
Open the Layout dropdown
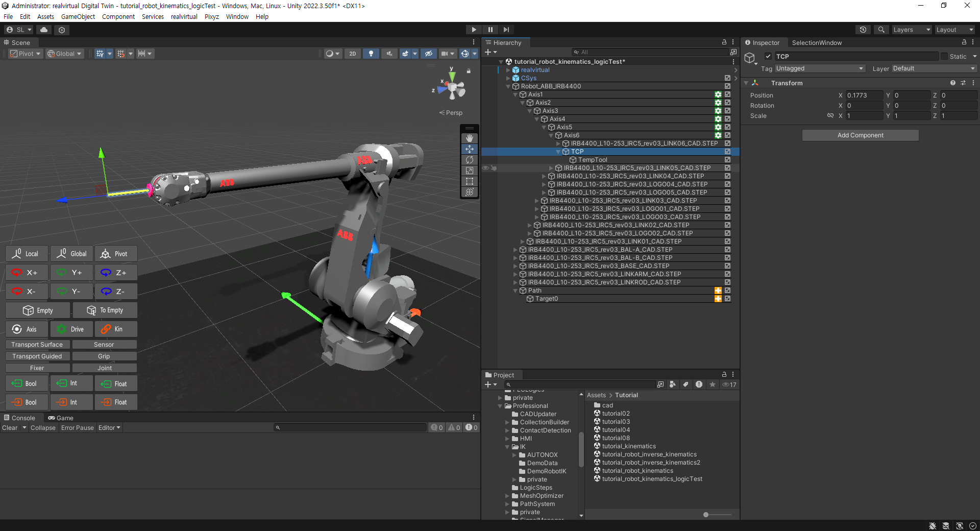(954, 30)
